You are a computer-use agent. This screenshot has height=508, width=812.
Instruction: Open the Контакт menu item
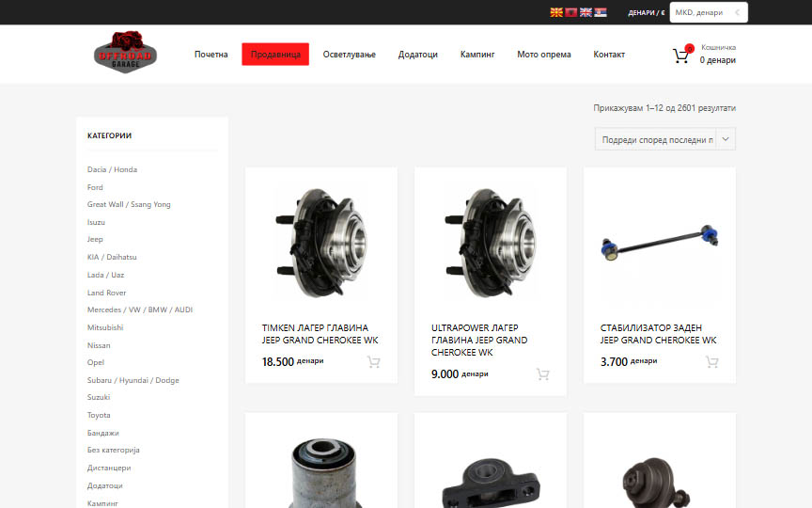[x=609, y=55]
